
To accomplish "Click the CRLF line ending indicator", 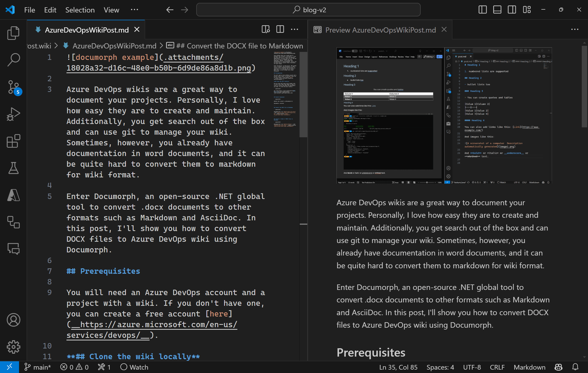I will click(498, 367).
